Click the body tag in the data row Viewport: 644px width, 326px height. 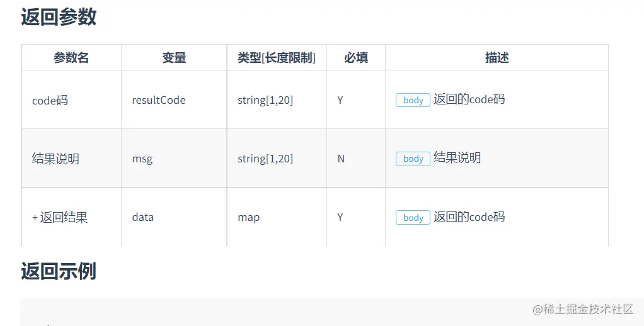[413, 218]
